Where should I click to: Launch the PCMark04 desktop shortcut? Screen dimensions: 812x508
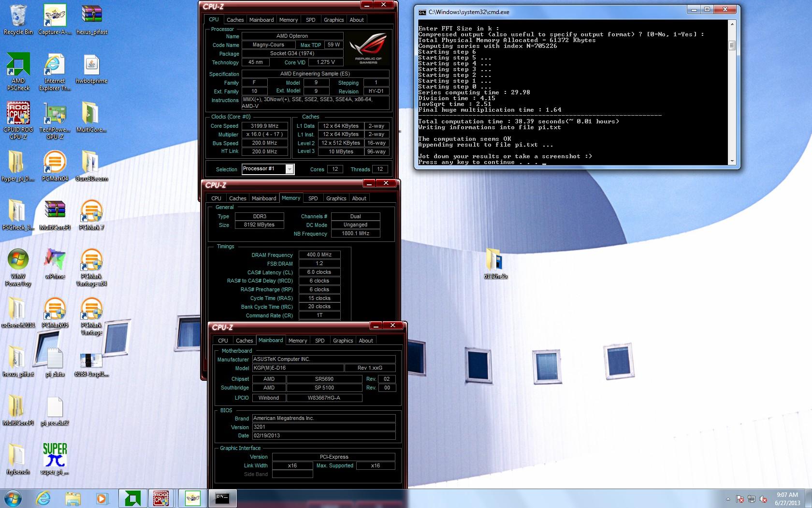pos(55,166)
